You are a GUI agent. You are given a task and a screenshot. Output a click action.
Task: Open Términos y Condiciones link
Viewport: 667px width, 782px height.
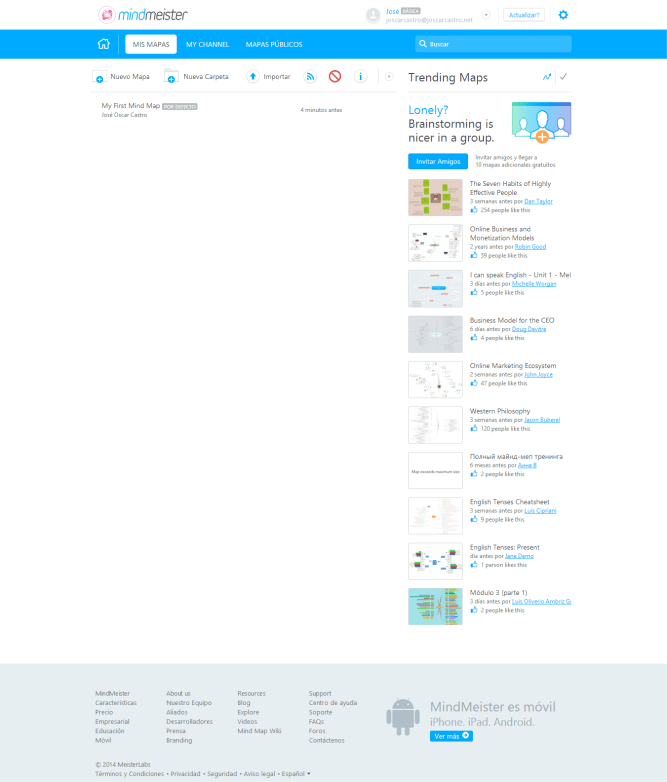tap(130, 774)
